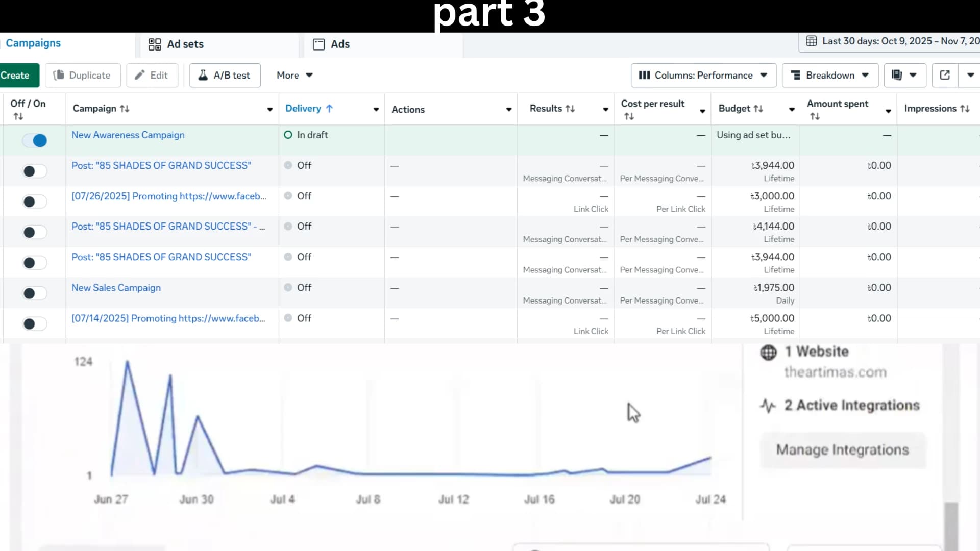Click the Columns bars icon
Viewport: 980px width, 551px height.
pyautogui.click(x=644, y=75)
